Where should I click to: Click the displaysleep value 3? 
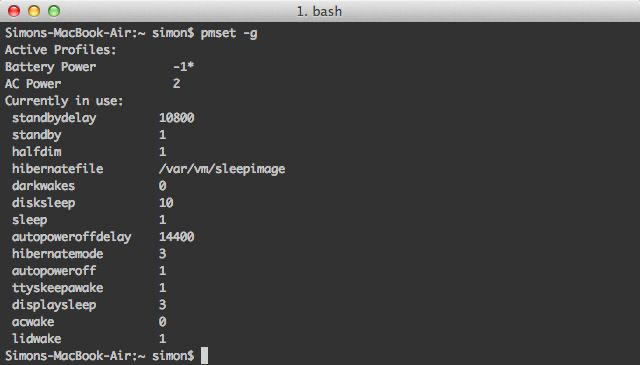162,305
